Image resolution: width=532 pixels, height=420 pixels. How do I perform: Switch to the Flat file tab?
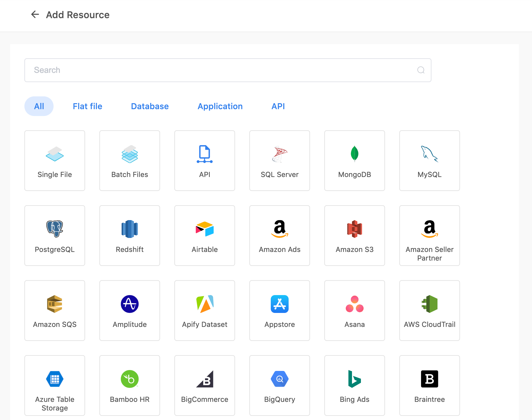pyautogui.click(x=87, y=106)
